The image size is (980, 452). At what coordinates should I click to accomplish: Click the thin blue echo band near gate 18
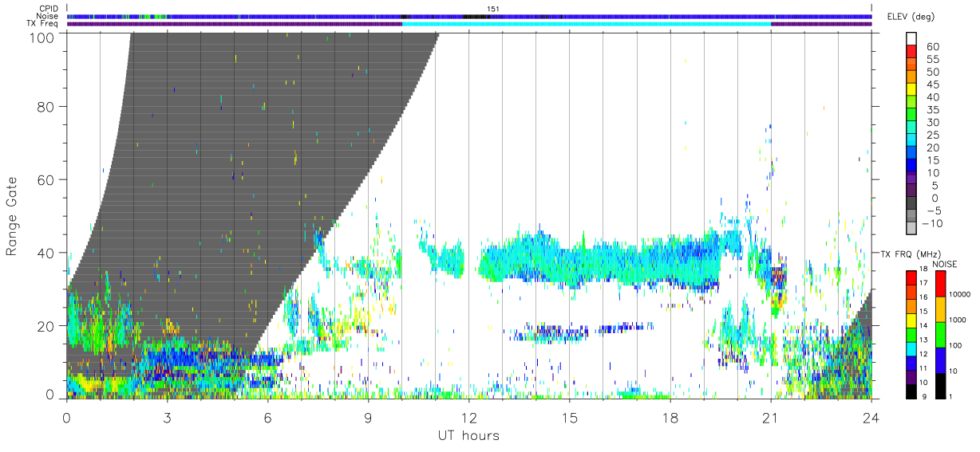(583, 331)
